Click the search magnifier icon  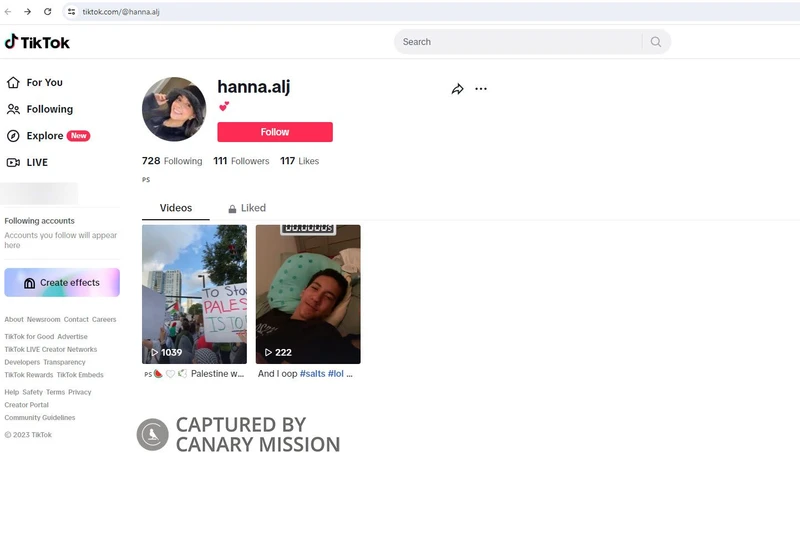click(656, 42)
